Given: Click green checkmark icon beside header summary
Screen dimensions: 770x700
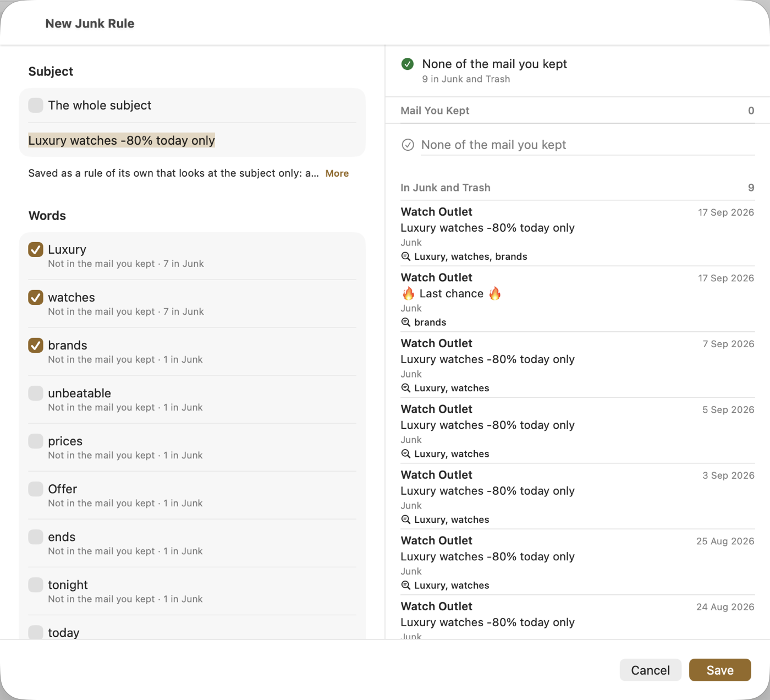Looking at the screenshot, I should 408,64.
